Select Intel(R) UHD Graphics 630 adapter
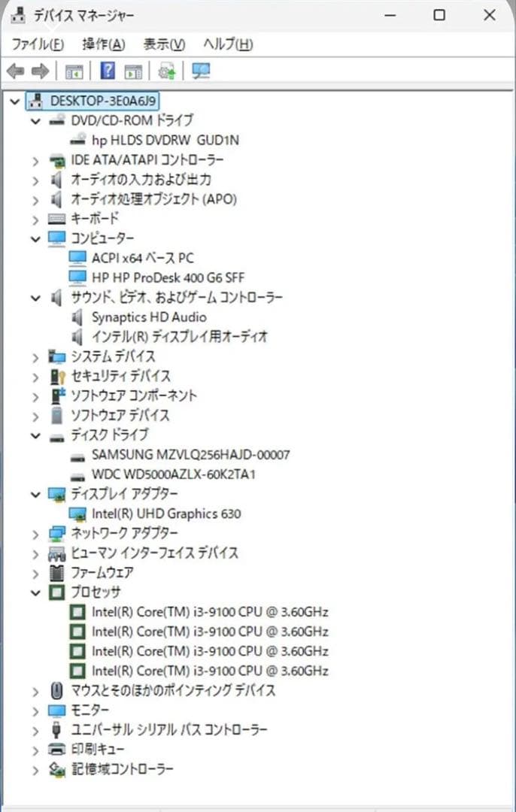516x812 pixels. coord(166,514)
